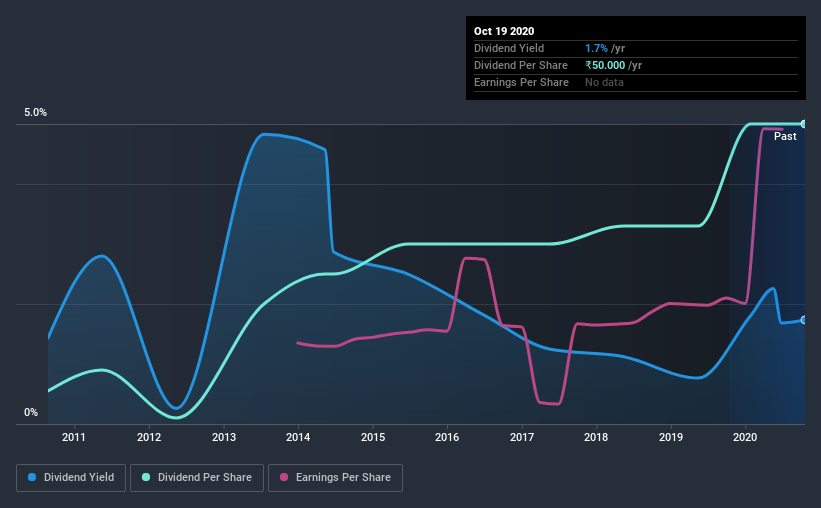Click the 2020 x-axis label
Screen dimensions: 821x508
[x=745, y=437]
